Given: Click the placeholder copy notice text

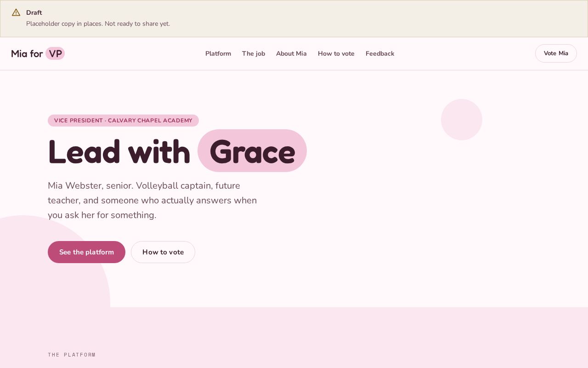Looking at the screenshot, I should point(98,23).
